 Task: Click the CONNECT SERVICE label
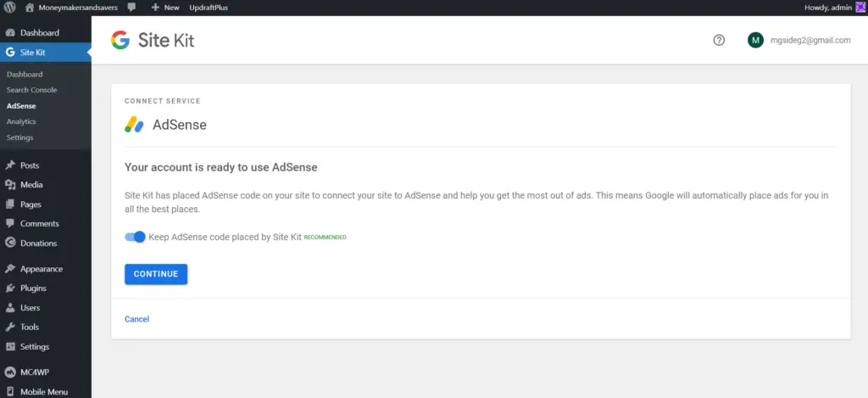pyautogui.click(x=162, y=102)
